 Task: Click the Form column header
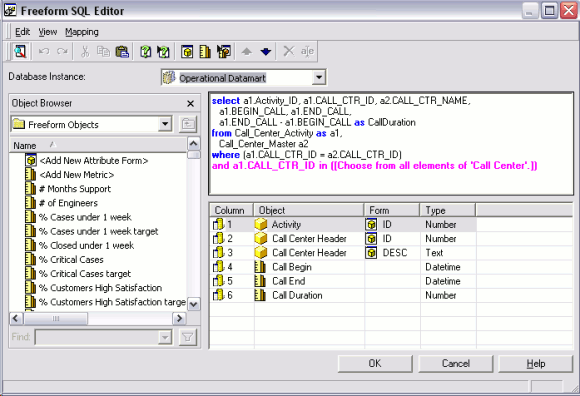[392, 210]
